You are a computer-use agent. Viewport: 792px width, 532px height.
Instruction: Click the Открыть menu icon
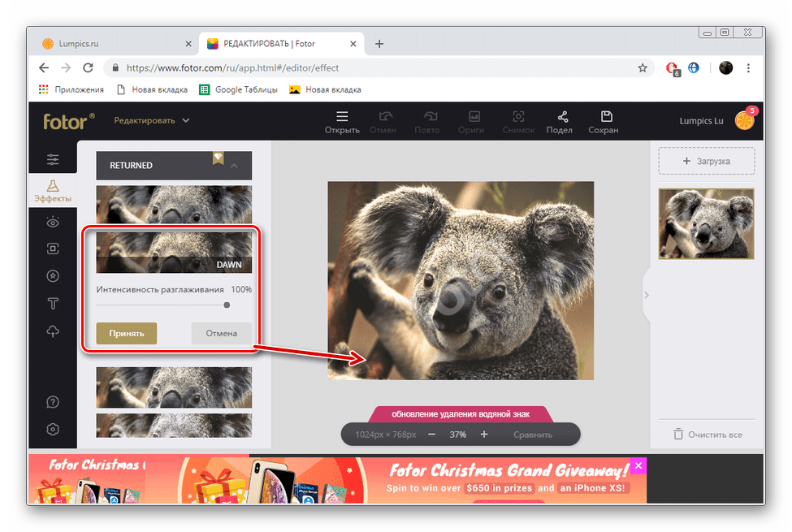[x=342, y=123]
